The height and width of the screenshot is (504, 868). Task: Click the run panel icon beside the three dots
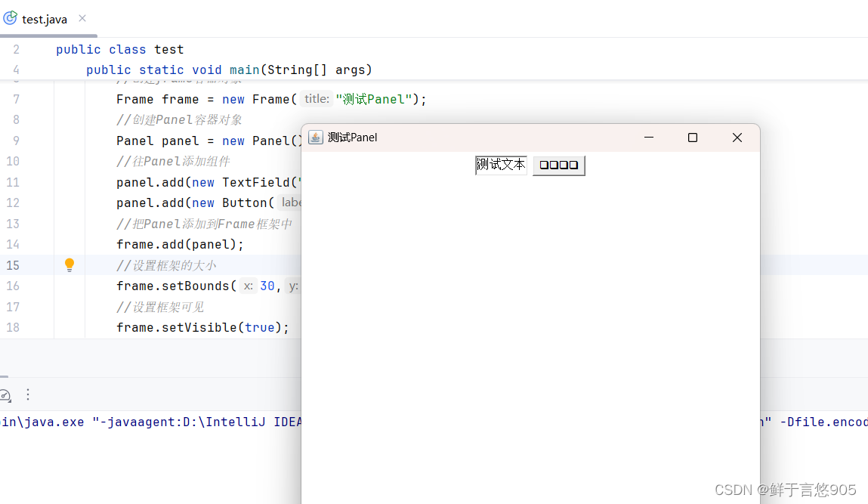pyautogui.click(x=5, y=395)
